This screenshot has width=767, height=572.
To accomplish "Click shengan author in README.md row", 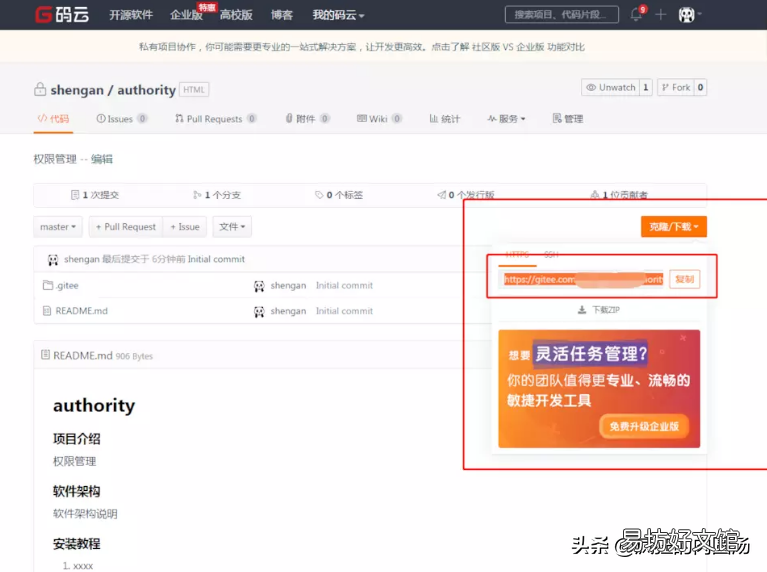I will pos(288,311).
